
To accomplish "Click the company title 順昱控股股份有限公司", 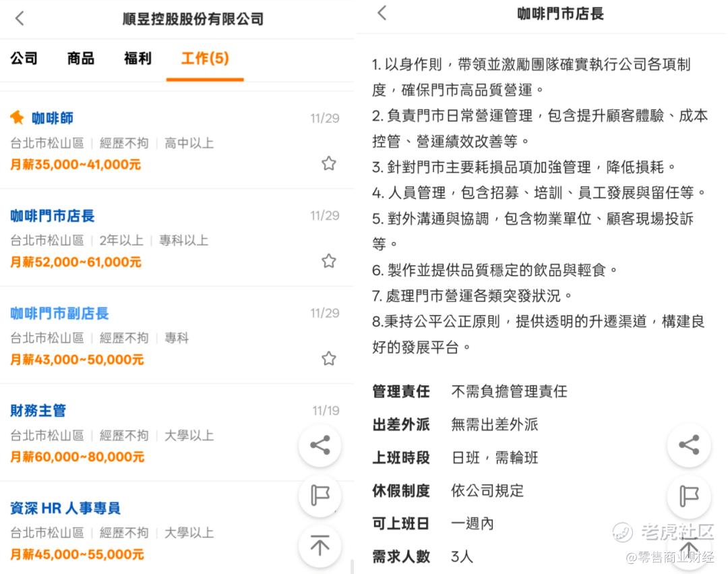I will [193, 19].
